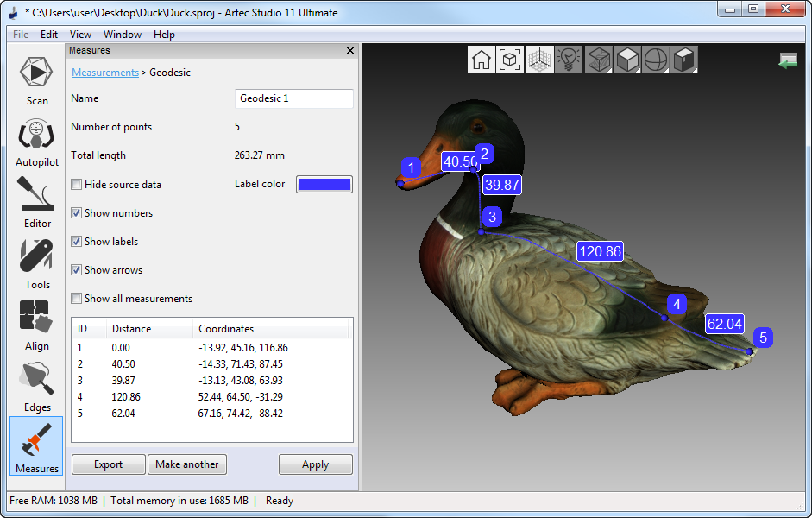812x518 pixels.
Task: Click the Name field Geodesic 1
Action: coord(293,98)
